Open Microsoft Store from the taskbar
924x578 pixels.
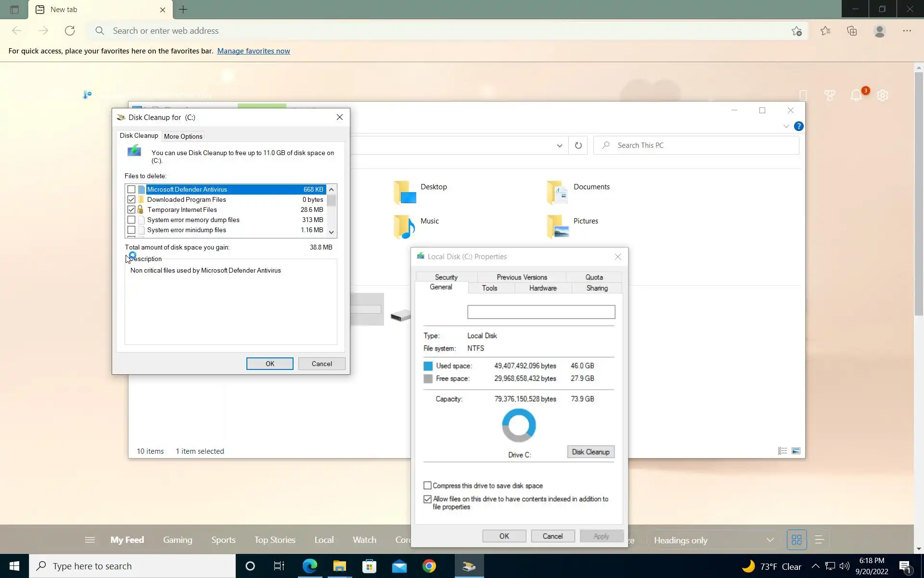[369, 566]
